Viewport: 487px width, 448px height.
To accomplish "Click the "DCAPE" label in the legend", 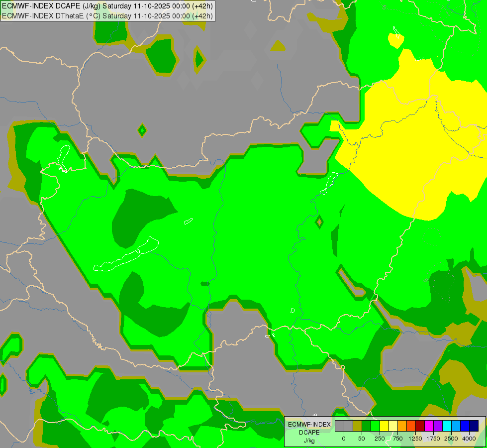I will 309,433.
